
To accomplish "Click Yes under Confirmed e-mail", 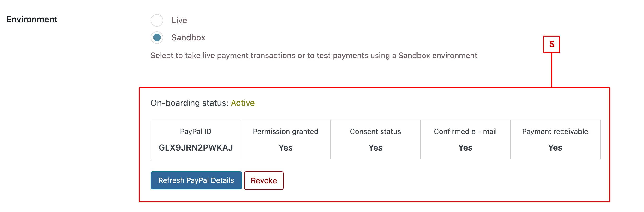I will coord(465,147).
